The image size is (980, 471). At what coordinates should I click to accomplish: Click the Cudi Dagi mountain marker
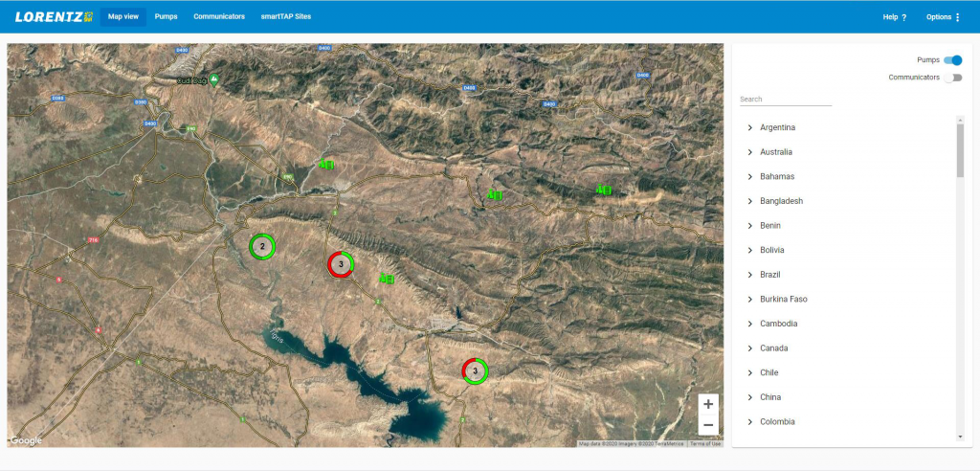click(214, 79)
